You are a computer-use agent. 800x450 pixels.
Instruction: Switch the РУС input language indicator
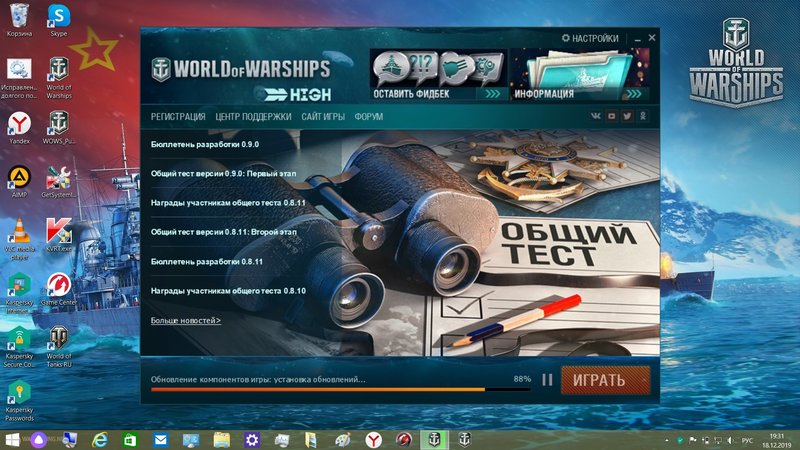point(747,440)
